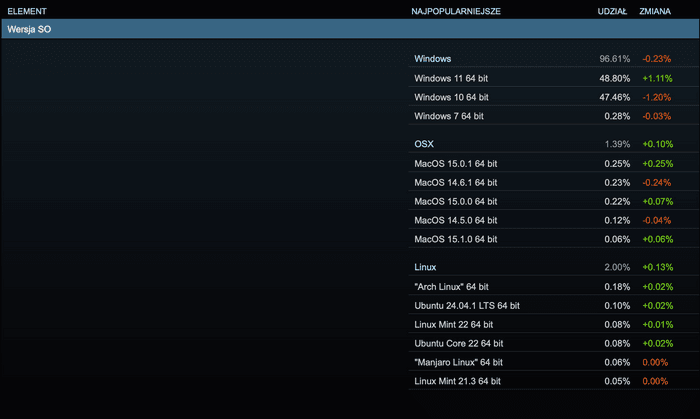The height and width of the screenshot is (419, 700).
Task: Click the Ubuntu 24.04.1 LTS share value 0.10%
Action: (x=617, y=306)
